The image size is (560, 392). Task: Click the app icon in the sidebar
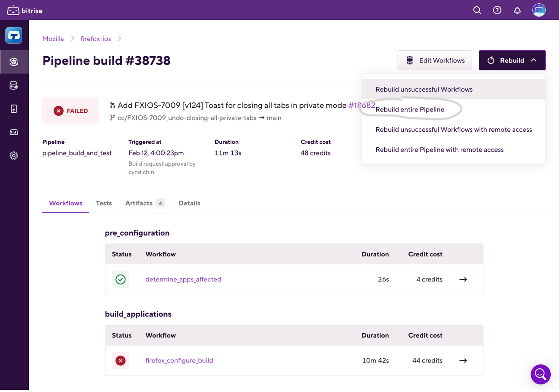coord(14,35)
